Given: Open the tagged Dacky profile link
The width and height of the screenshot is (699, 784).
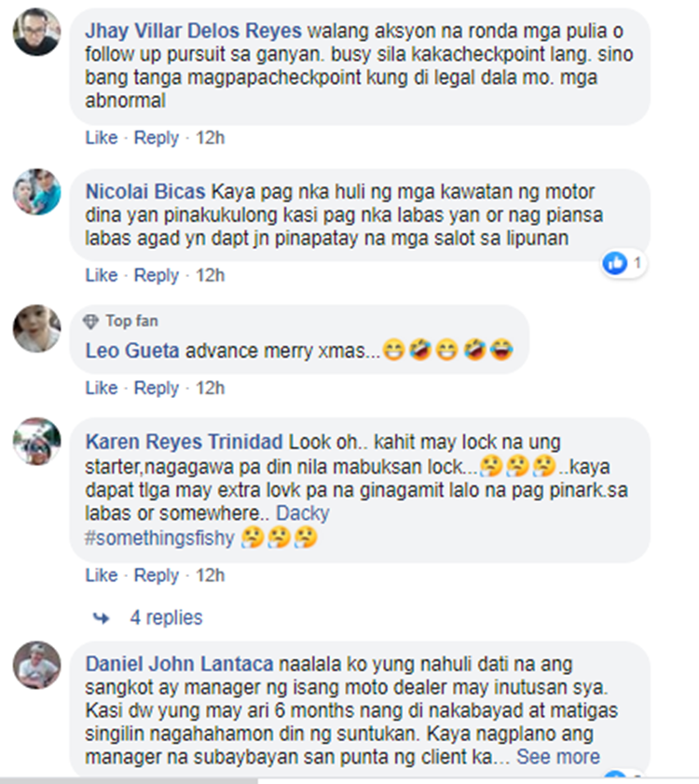Looking at the screenshot, I should point(303,514).
